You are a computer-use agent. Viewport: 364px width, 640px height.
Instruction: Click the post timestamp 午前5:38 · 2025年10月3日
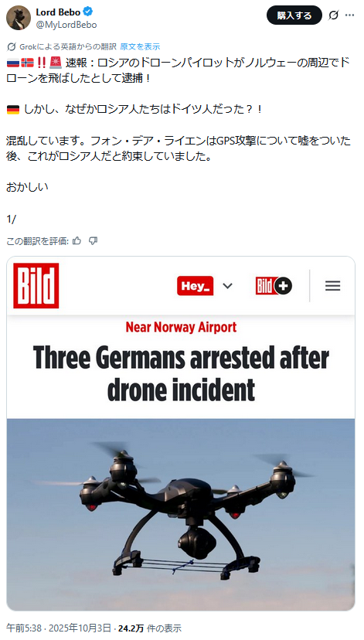59,628
